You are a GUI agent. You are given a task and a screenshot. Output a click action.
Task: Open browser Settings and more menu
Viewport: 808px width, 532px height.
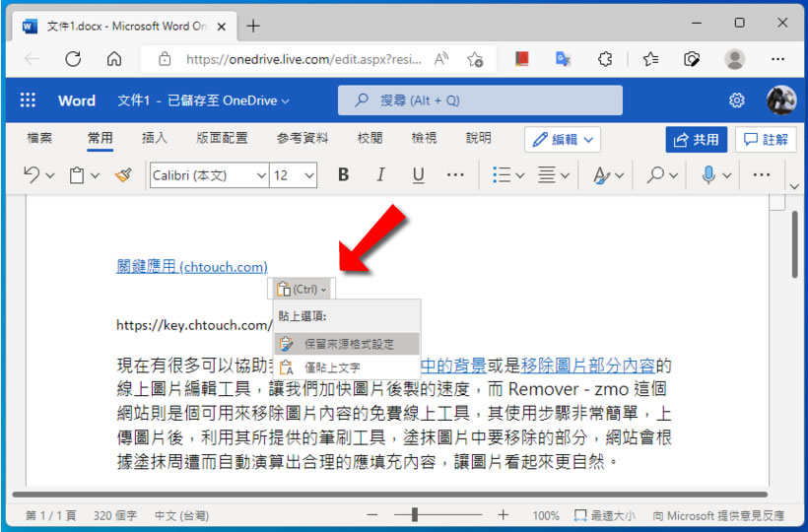(777, 59)
